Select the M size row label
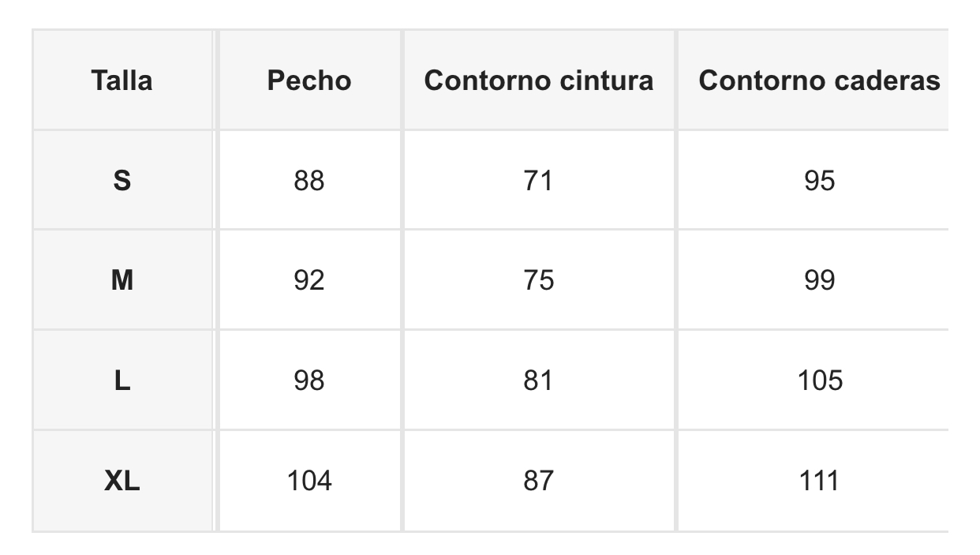Image resolution: width=980 pixels, height=555 pixels. pyautogui.click(x=122, y=280)
